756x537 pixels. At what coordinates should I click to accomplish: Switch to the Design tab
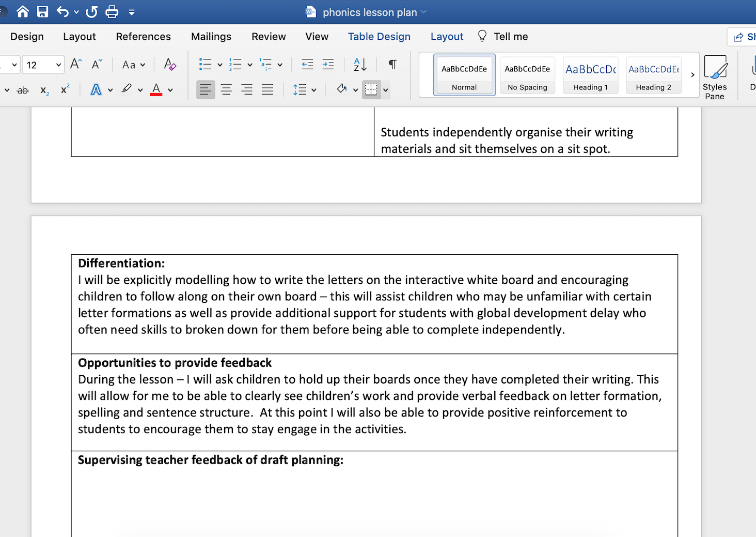[27, 36]
